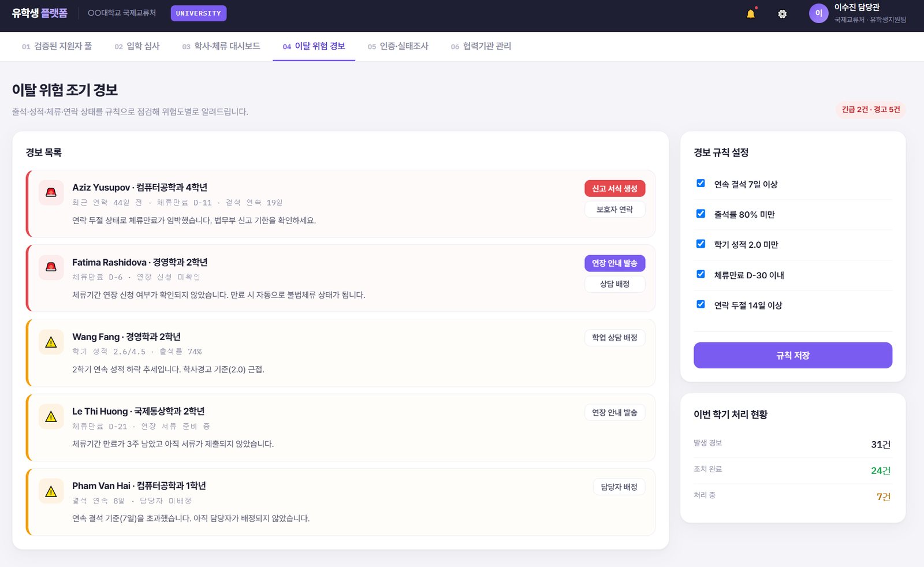This screenshot has height=567, width=924.
Task: Open the 학사·체류 대시보드 tab
Action: pyautogui.click(x=221, y=46)
